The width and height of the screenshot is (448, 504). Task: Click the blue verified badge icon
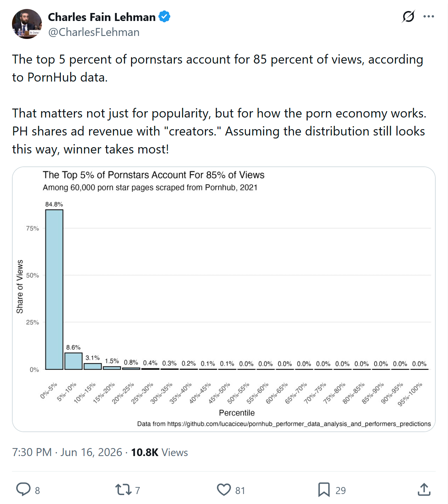point(164,17)
